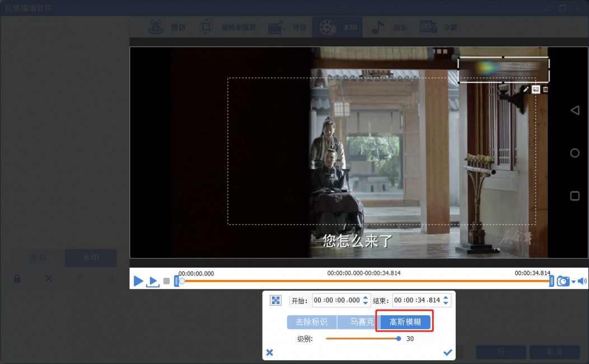Click the 00:00:00.000-00:00:34.814 range label
The image size is (589, 364).
tap(364, 273)
